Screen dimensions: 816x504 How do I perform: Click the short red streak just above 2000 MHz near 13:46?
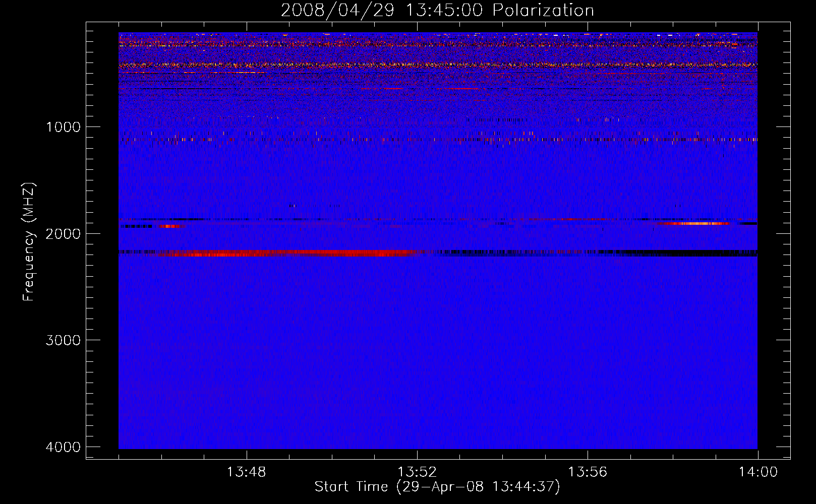pyautogui.click(x=170, y=226)
